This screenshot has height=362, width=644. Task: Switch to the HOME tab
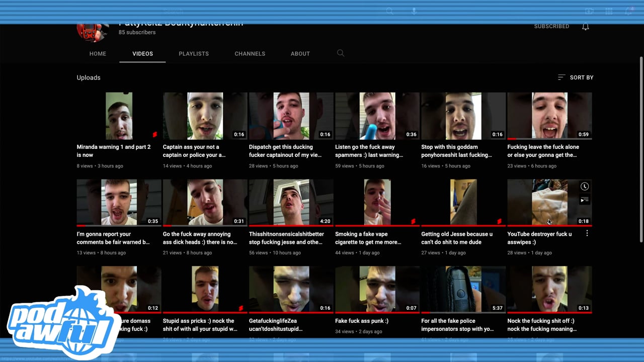point(98,54)
